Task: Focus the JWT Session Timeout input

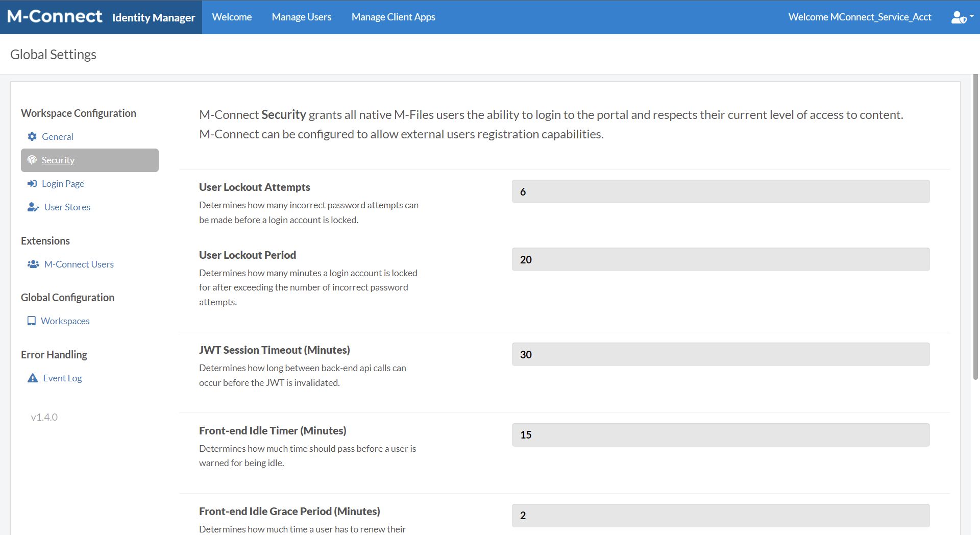Action: tap(720, 354)
